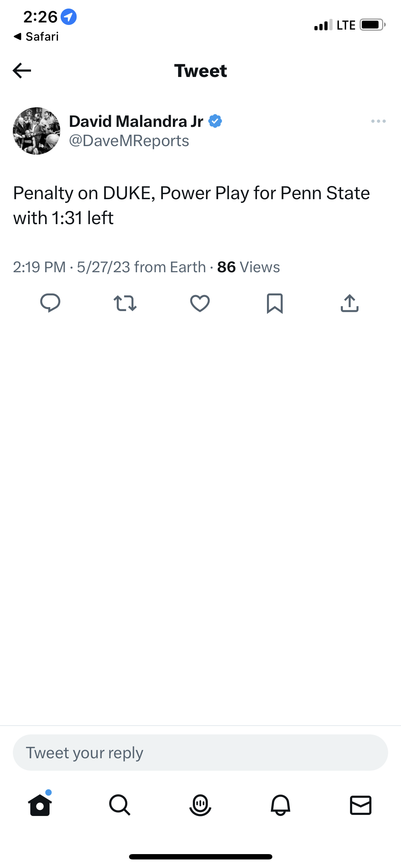Open David Malandra Jr's profile picture
The height and width of the screenshot is (868, 401).
point(36,131)
